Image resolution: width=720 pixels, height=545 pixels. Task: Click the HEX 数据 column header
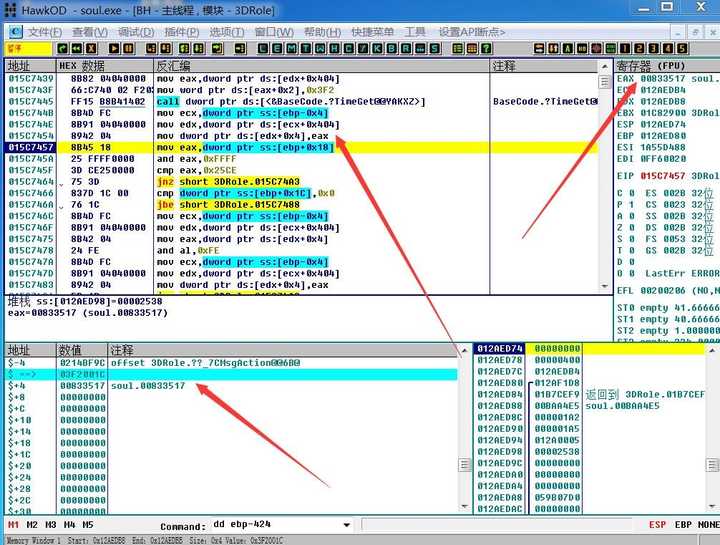pos(105,66)
